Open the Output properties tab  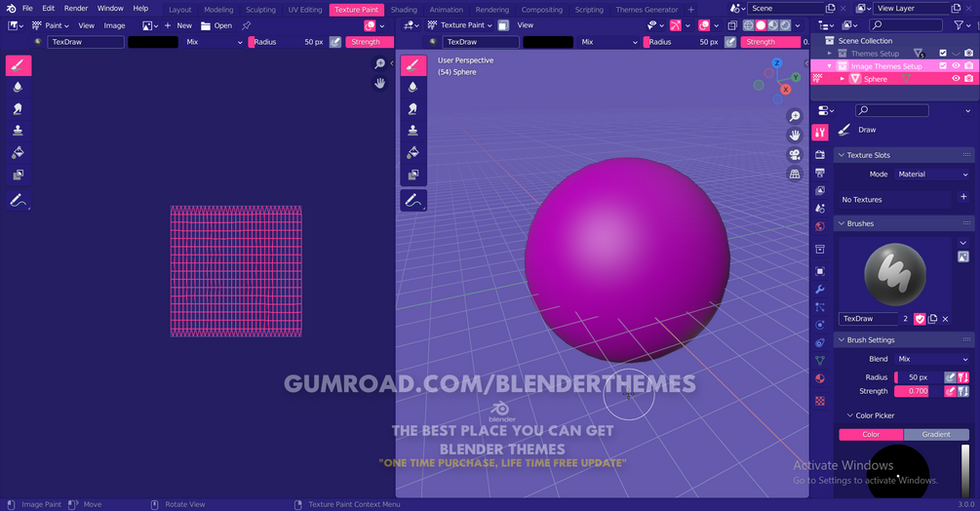[820, 173]
